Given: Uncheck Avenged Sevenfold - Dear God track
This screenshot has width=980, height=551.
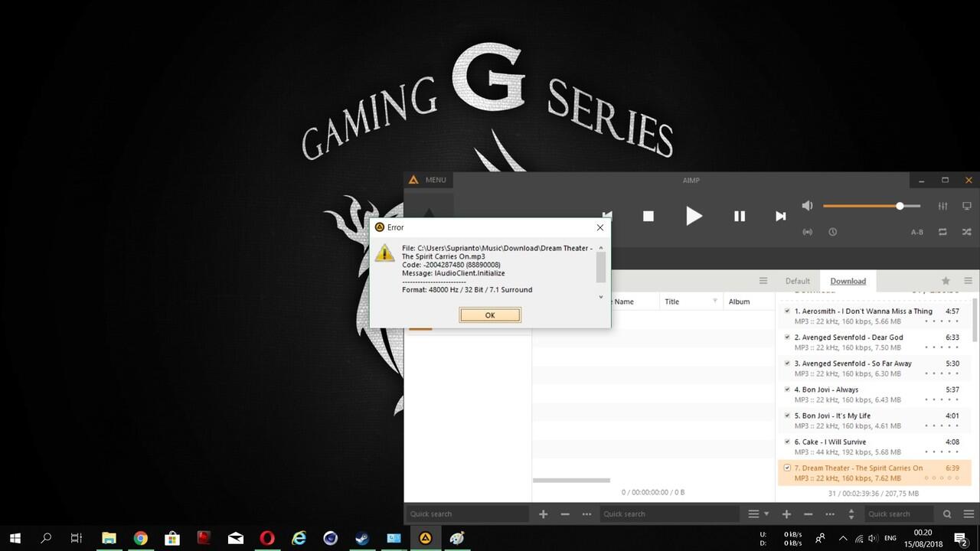Looking at the screenshot, I should (x=787, y=337).
